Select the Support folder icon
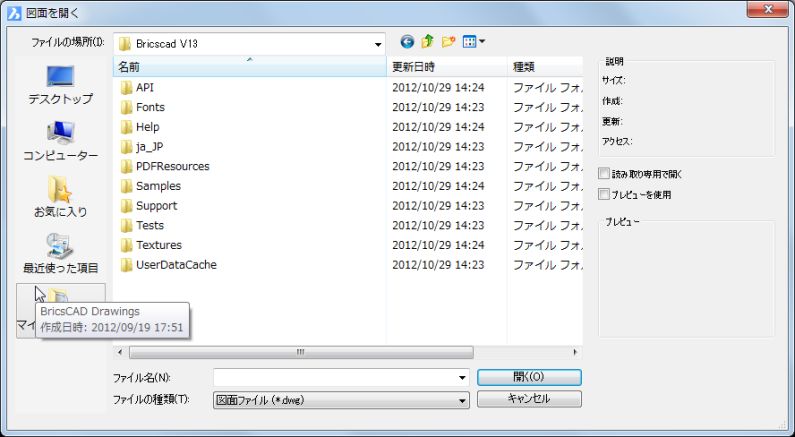This screenshot has width=795, height=437. tap(126, 206)
